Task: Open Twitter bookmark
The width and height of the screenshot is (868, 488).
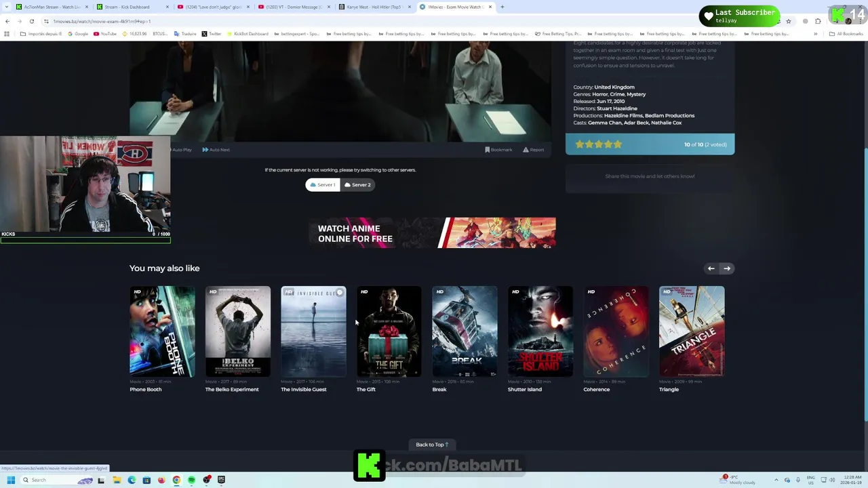Action: point(212,34)
